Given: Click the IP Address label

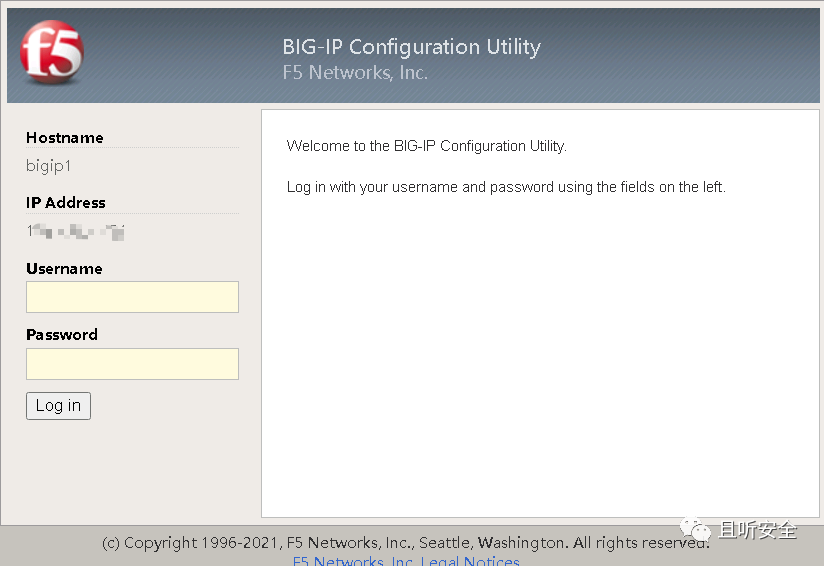Looking at the screenshot, I should 66,203.
